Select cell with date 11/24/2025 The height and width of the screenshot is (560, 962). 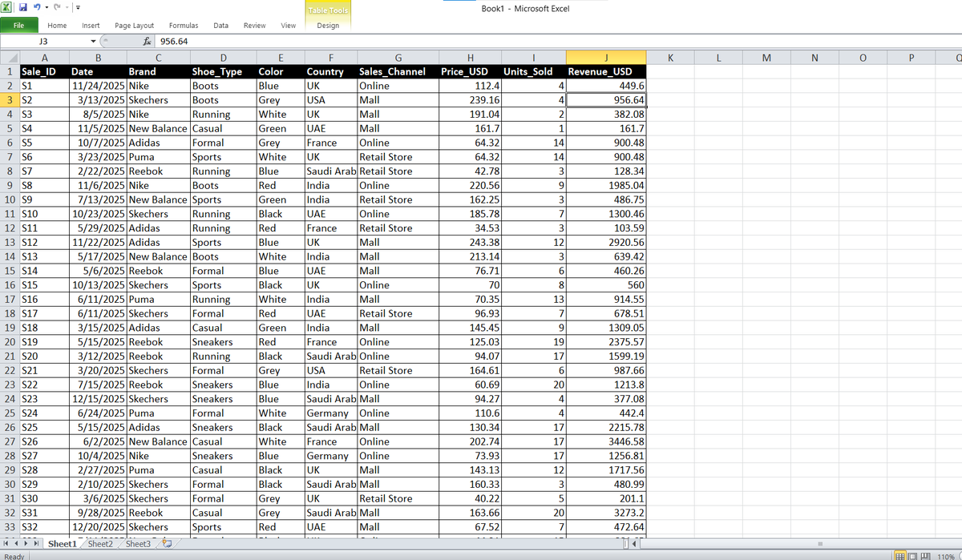pyautogui.click(x=98, y=86)
